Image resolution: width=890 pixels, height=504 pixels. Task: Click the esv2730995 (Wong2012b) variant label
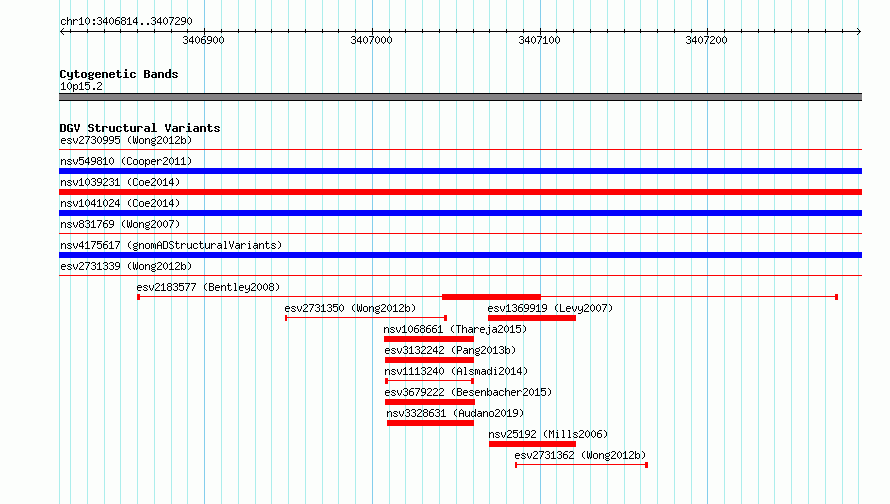coord(126,140)
